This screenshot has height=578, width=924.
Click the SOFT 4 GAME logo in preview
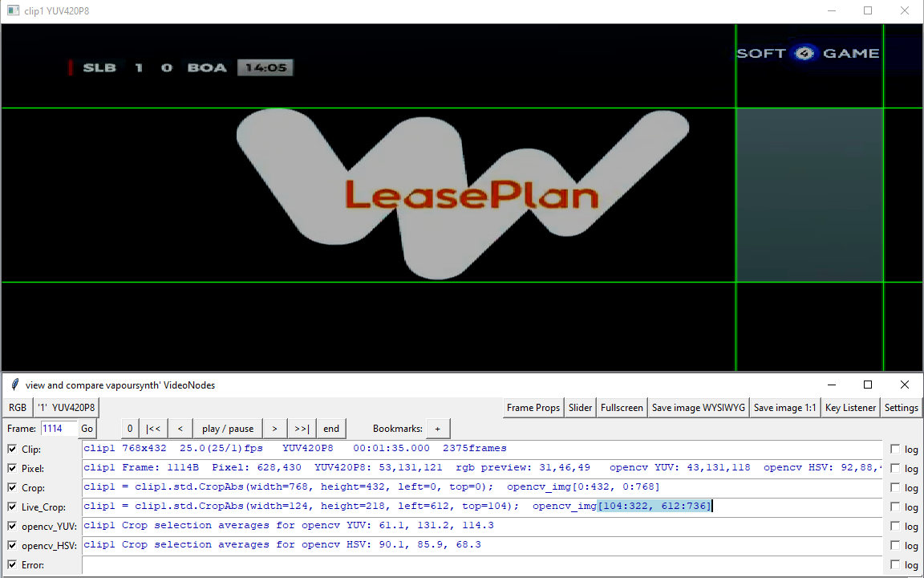pyautogui.click(x=808, y=53)
